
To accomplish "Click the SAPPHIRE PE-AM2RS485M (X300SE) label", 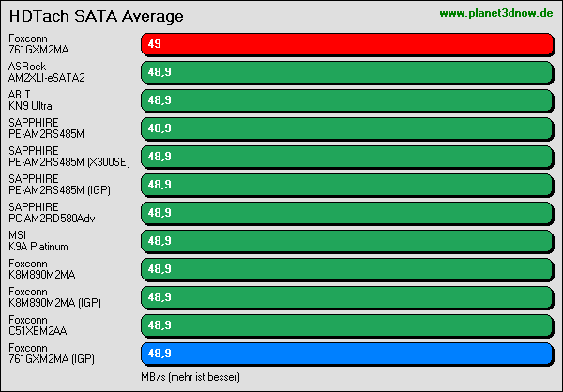I will pyautogui.click(x=69, y=157).
